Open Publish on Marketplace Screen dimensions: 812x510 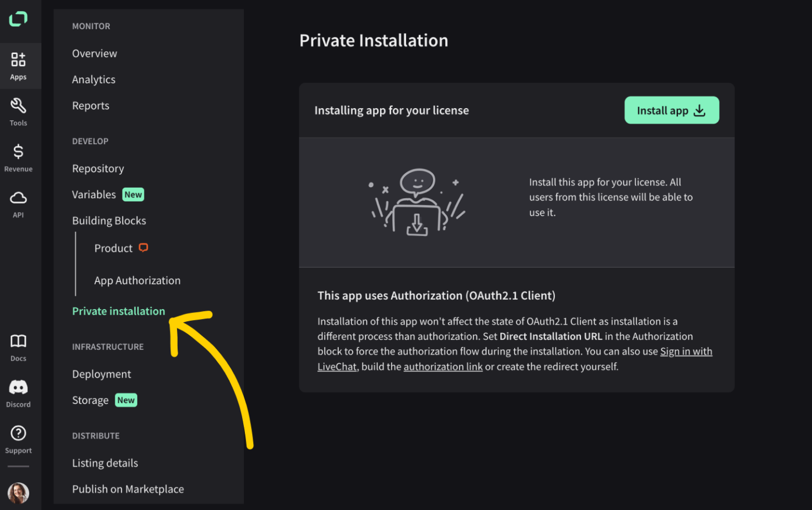pos(128,489)
